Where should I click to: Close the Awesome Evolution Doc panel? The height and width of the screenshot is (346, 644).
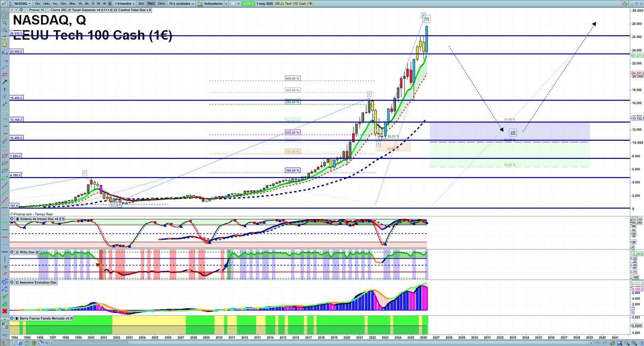pos(12,282)
